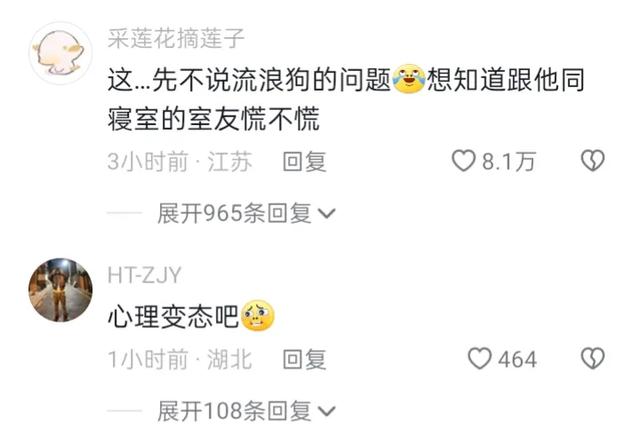This screenshot has height=437, width=640.
Task: Select the comment text 心理变态吧
Action: pos(173,316)
